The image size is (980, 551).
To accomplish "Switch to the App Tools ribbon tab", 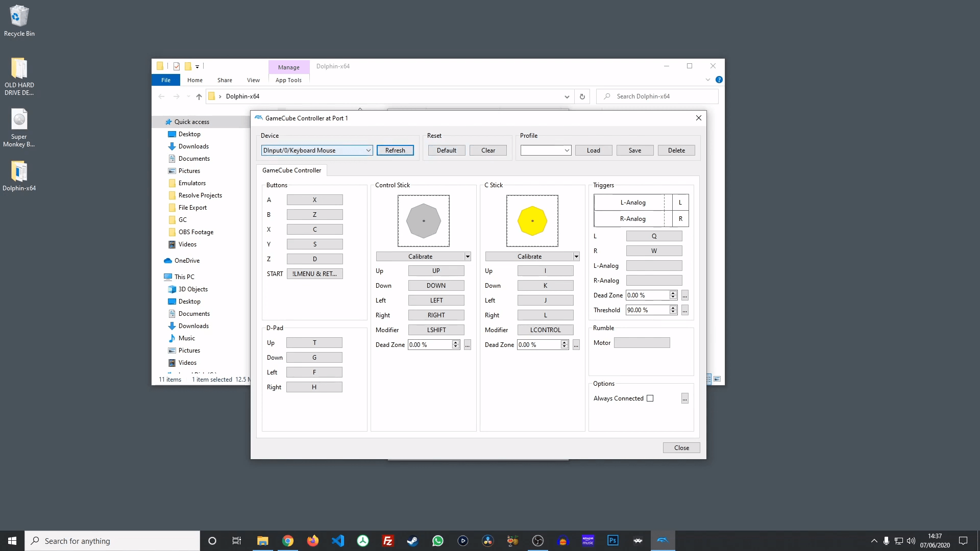I will [x=289, y=80].
